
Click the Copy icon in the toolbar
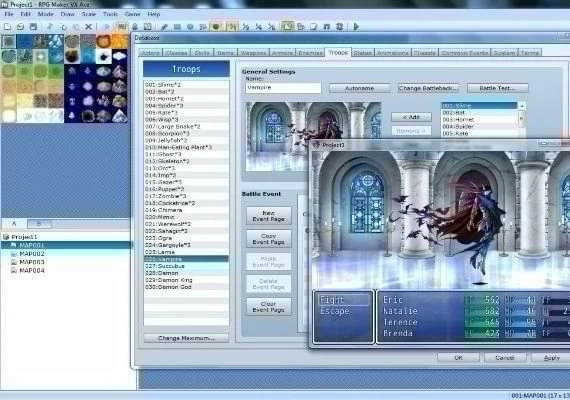[x=63, y=27]
